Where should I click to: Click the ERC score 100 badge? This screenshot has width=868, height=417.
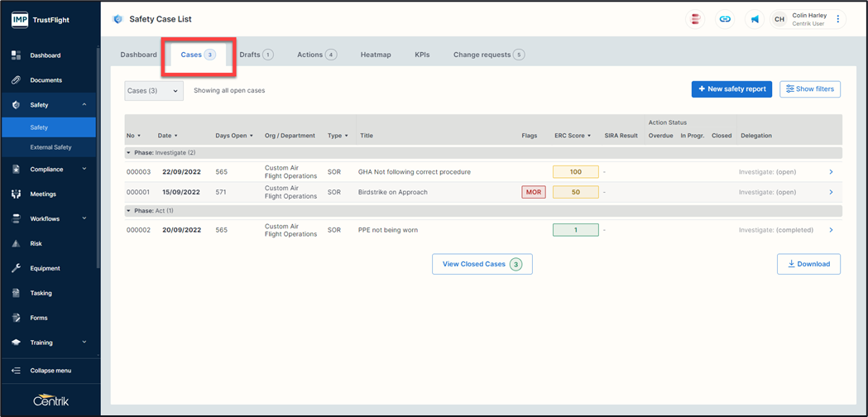tap(575, 172)
